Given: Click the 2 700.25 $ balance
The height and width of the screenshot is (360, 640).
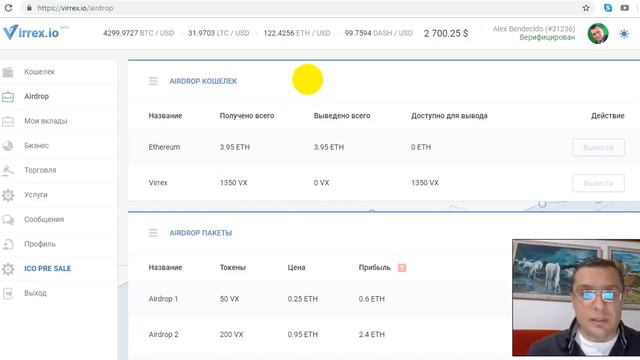Looking at the screenshot, I should (446, 33).
